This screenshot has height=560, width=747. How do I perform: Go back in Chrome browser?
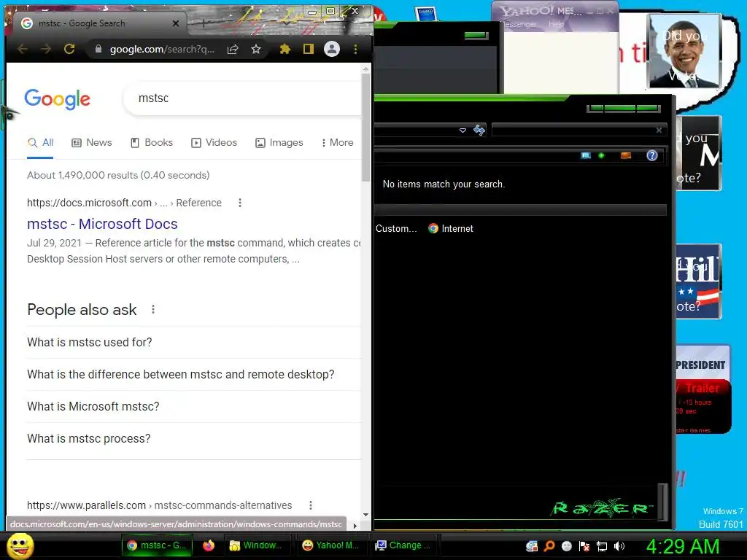(23, 49)
